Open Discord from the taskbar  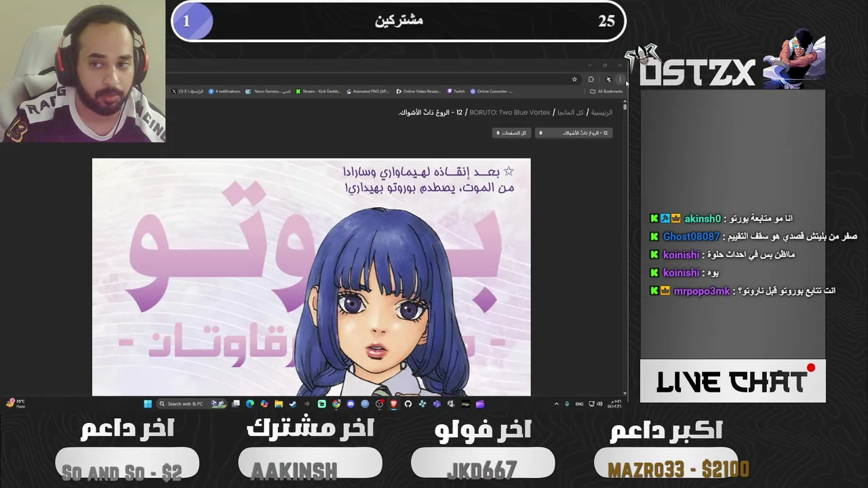pos(351,404)
